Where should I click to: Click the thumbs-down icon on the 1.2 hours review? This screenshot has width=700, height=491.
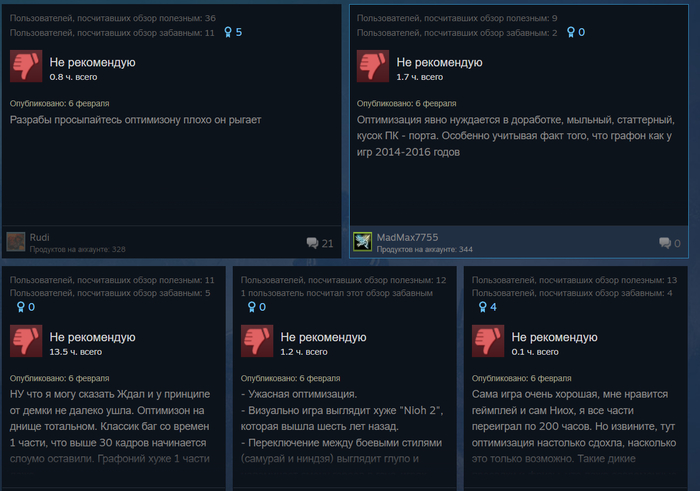click(x=257, y=341)
